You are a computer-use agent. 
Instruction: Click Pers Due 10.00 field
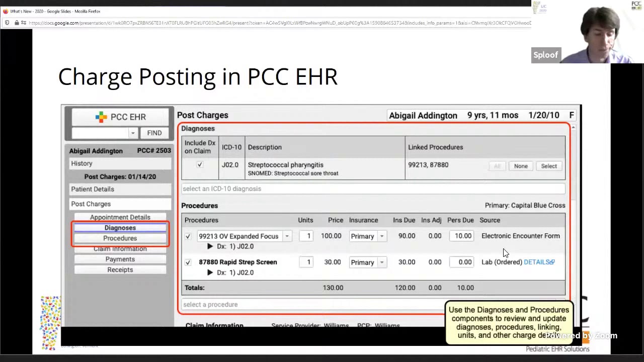(462, 236)
